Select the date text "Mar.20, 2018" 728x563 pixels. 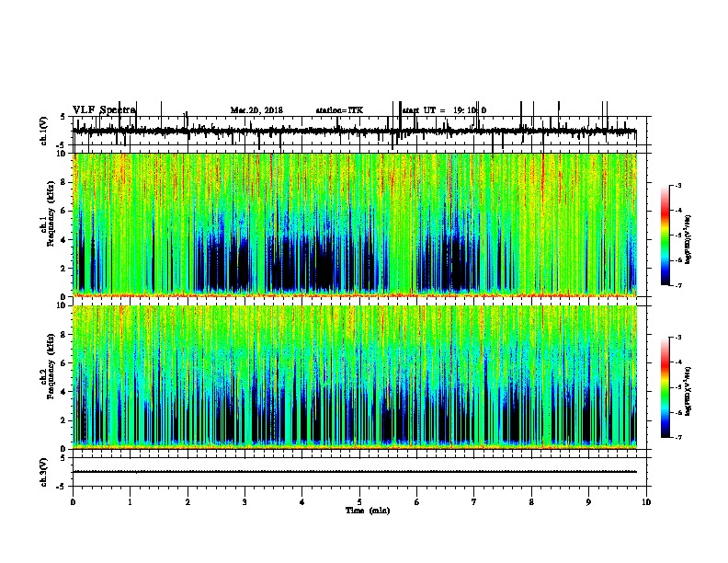[256, 110]
